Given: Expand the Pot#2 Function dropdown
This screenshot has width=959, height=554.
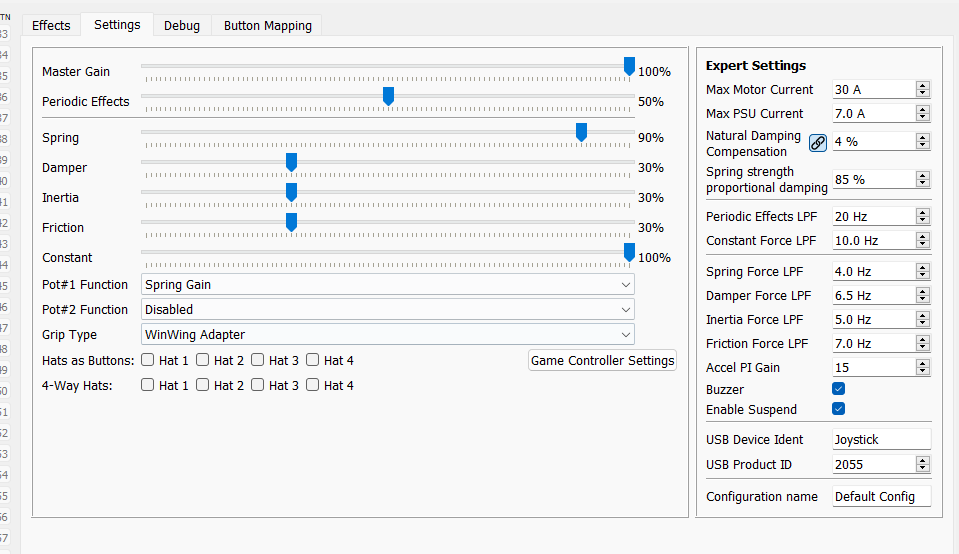Looking at the screenshot, I should click(388, 310).
